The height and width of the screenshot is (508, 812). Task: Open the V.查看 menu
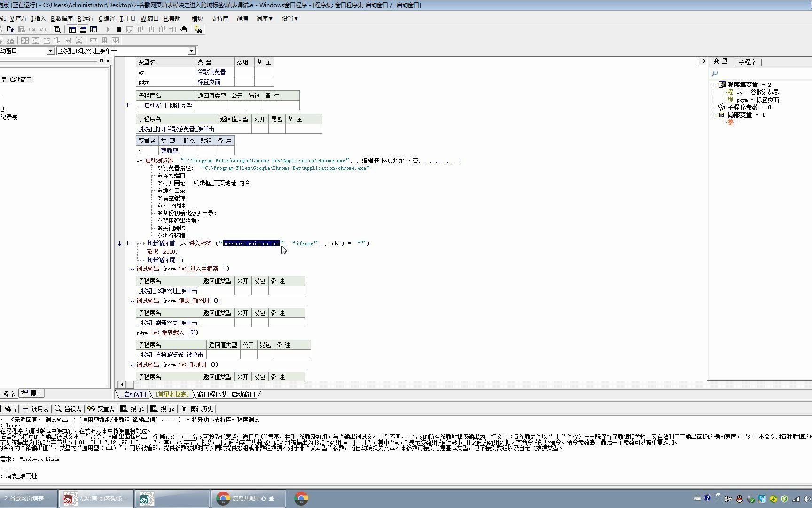[18, 19]
